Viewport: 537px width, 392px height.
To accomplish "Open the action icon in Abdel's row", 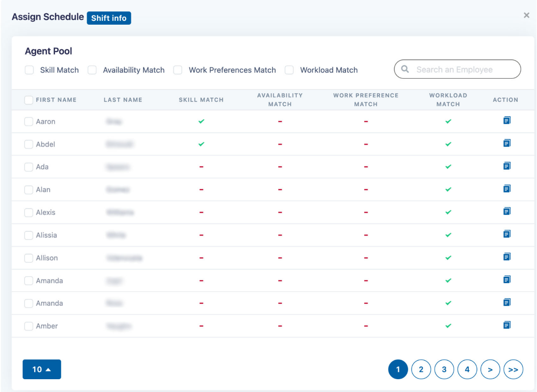I will [507, 143].
